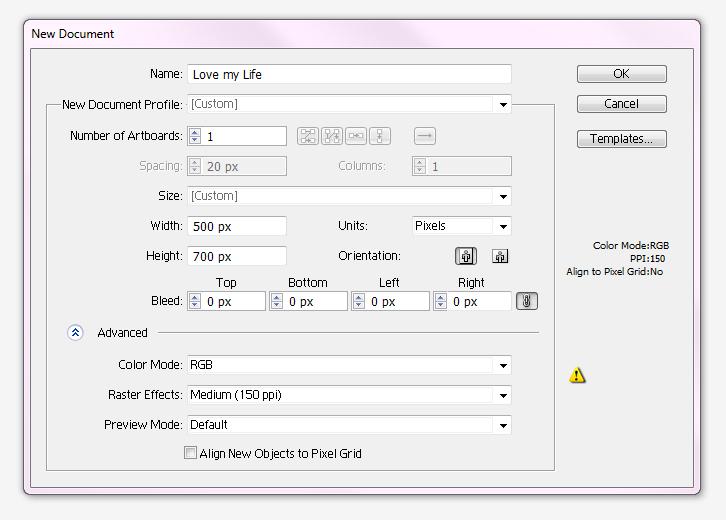Click the Number of Artboards stepper arrows

click(x=195, y=136)
